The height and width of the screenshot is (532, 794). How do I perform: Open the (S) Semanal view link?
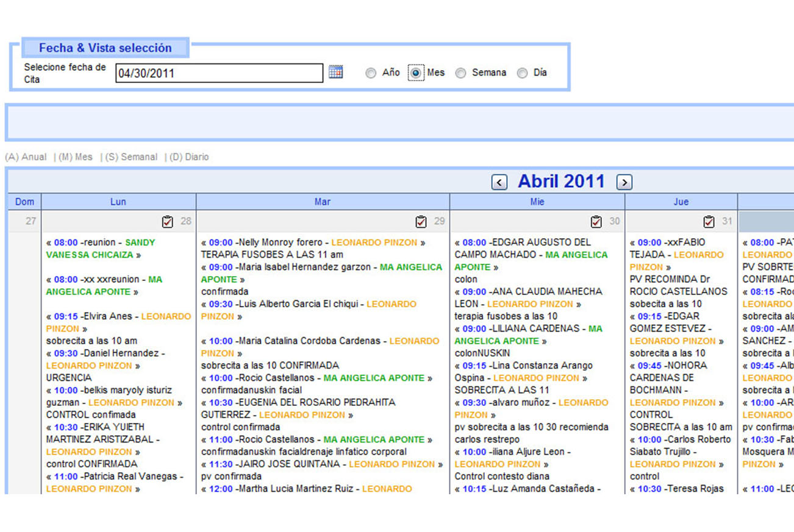point(131,157)
